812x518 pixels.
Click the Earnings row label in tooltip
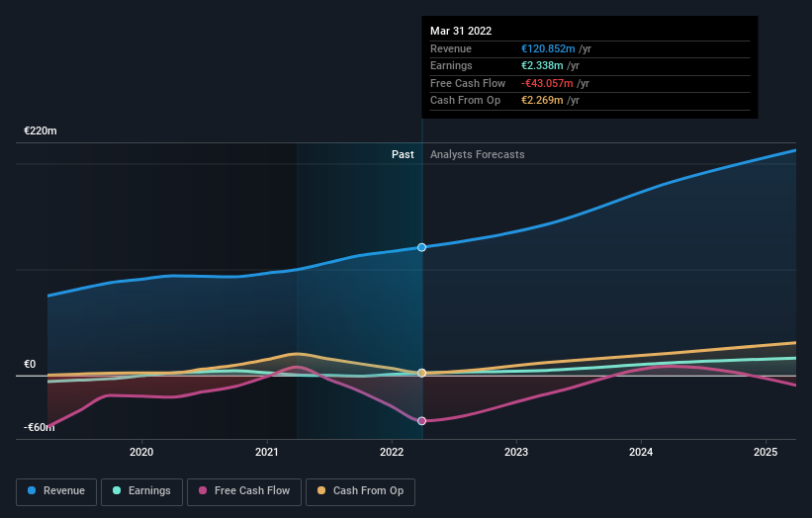pyautogui.click(x=452, y=65)
